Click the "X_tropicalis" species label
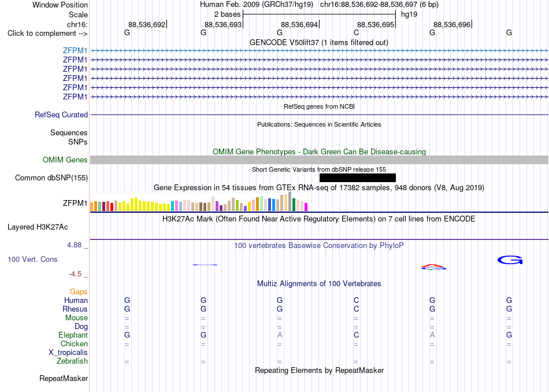Viewport: 549px width, 392px height. [68, 353]
